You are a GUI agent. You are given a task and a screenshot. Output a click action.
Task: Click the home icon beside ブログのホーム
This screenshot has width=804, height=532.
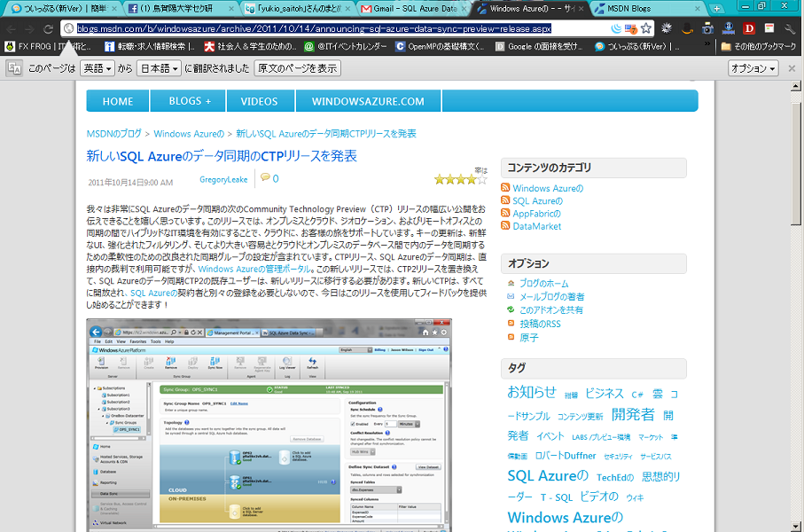(511, 284)
